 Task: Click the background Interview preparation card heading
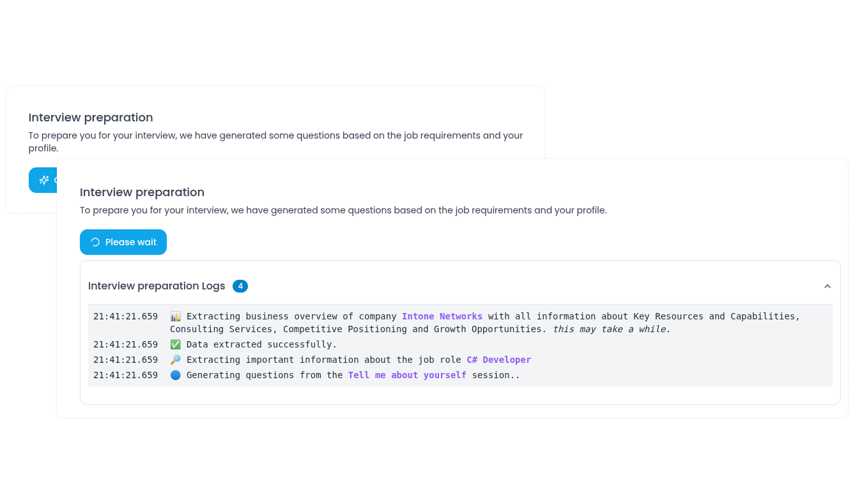click(x=91, y=118)
